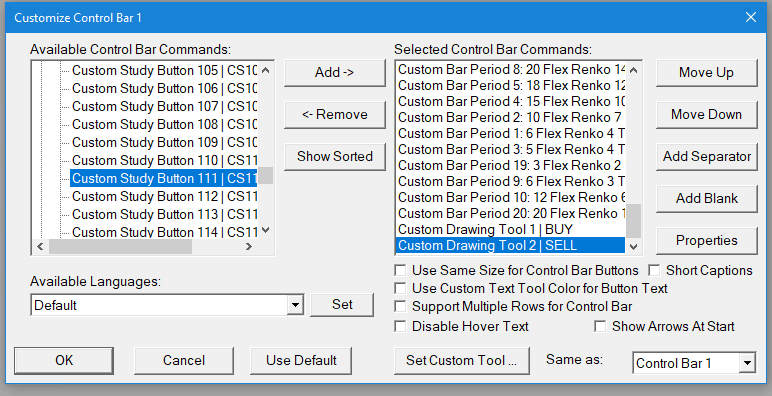The image size is (772, 396).
Task: Click the Move Down button
Action: pos(707,115)
